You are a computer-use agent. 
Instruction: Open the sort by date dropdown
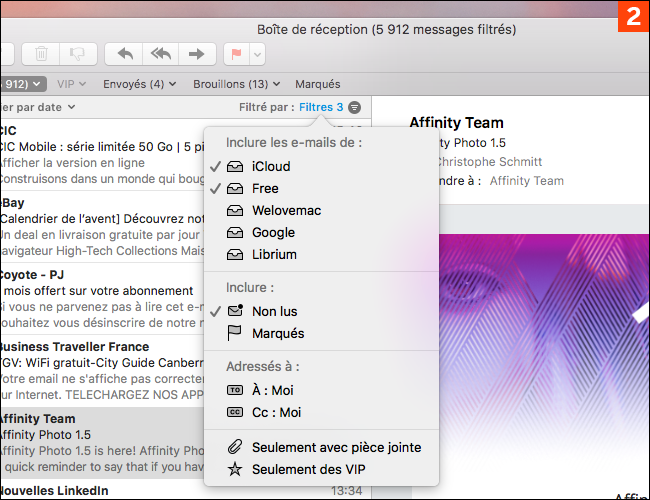[37, 107]
